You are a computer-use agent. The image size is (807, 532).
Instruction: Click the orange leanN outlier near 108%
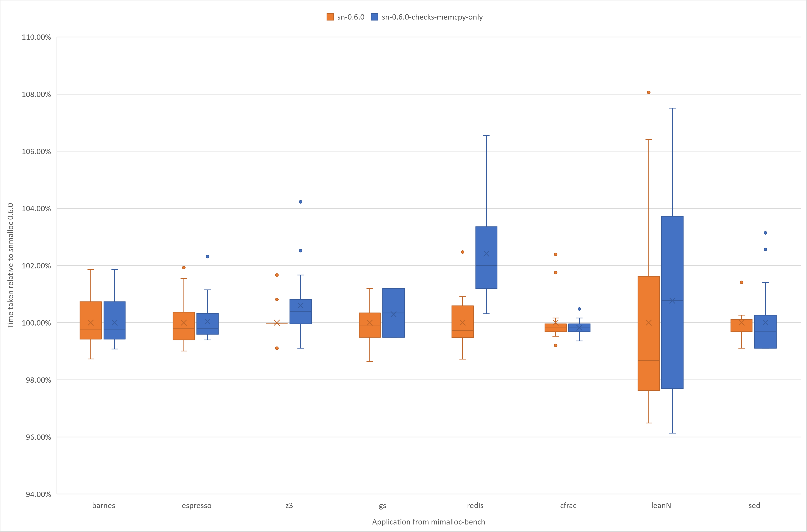tap(649, 92)
